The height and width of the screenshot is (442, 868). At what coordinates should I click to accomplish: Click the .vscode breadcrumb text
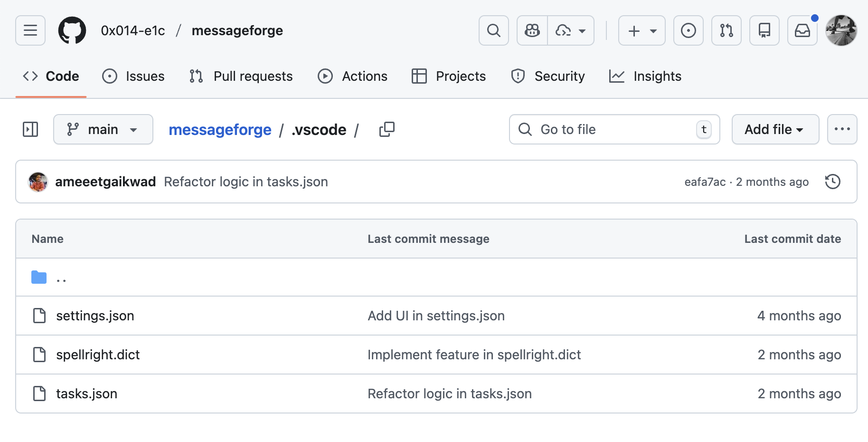pyautogui.click(x=319, y=129)
